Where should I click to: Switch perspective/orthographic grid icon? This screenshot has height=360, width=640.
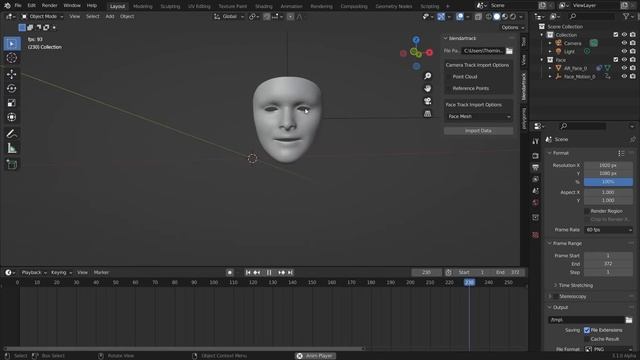(x=427, y=113)
